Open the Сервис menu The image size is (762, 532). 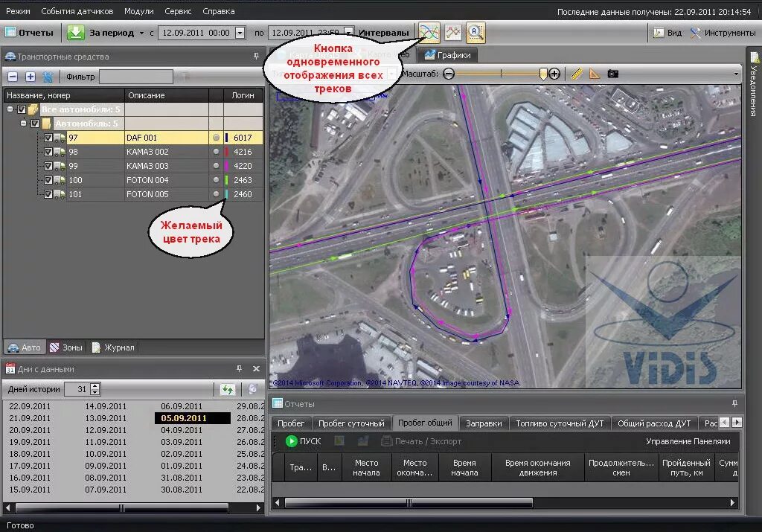tap(178, 11)
